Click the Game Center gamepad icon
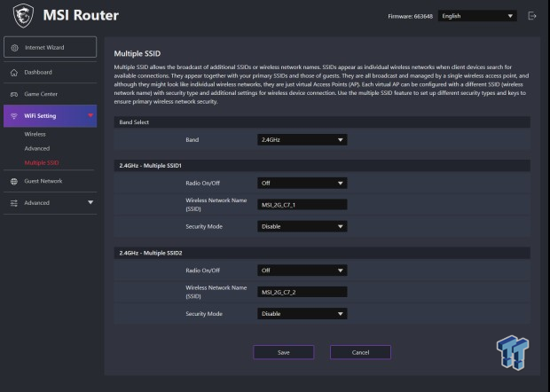550x392 pixels. click(x=14, y=94)
